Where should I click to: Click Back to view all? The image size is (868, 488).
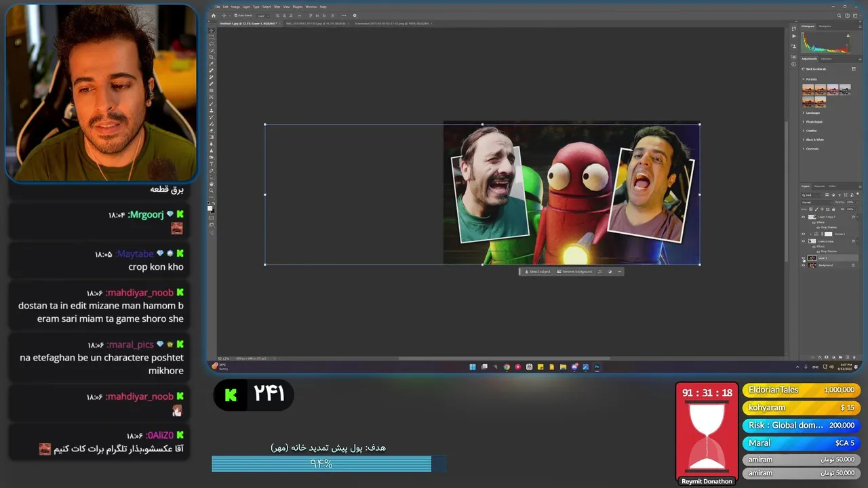tap(814, 69)
